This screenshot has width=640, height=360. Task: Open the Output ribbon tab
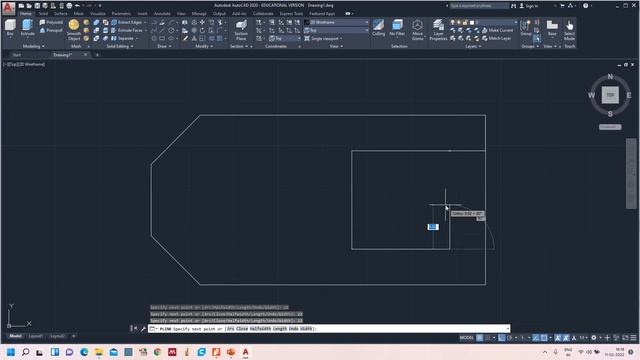tap(219, 13)
